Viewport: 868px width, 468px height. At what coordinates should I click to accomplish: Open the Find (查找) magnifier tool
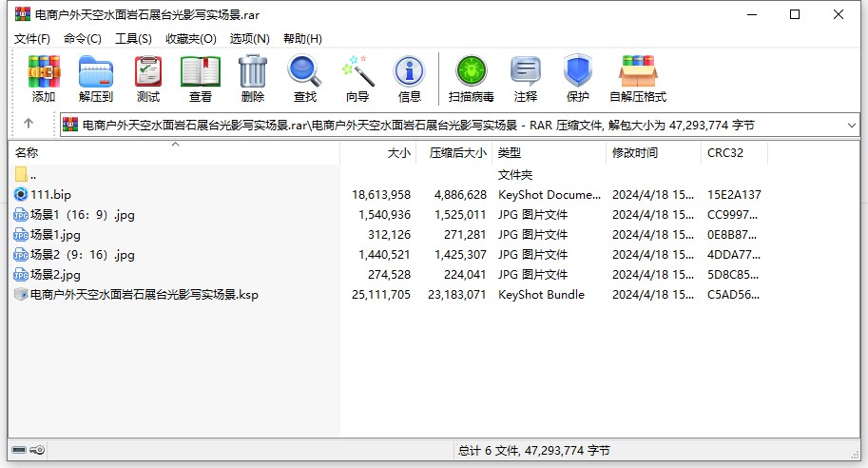(304, 72)
